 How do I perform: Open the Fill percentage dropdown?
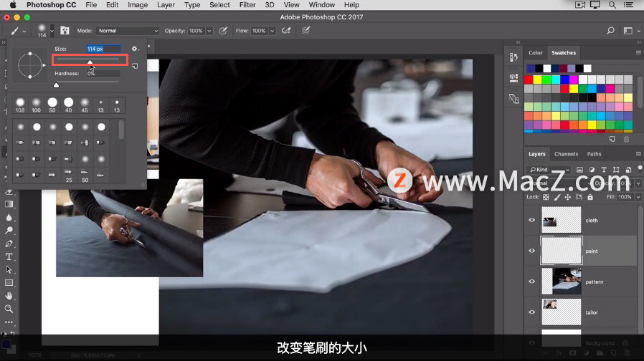click(x=638, y=197)
